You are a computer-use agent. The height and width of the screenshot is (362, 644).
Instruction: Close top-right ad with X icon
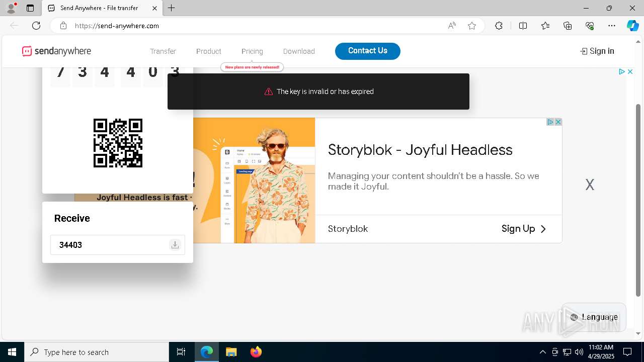coord(630,72)
